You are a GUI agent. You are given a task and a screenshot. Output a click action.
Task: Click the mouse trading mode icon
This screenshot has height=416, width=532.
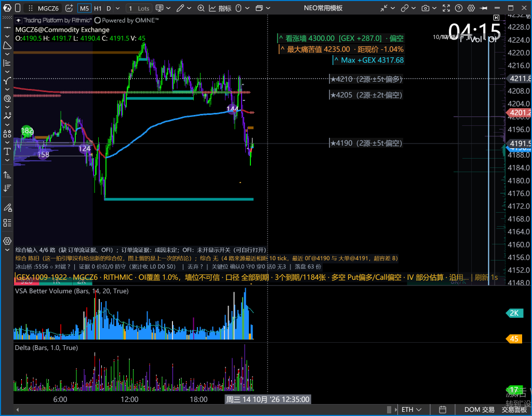point(238,8)
